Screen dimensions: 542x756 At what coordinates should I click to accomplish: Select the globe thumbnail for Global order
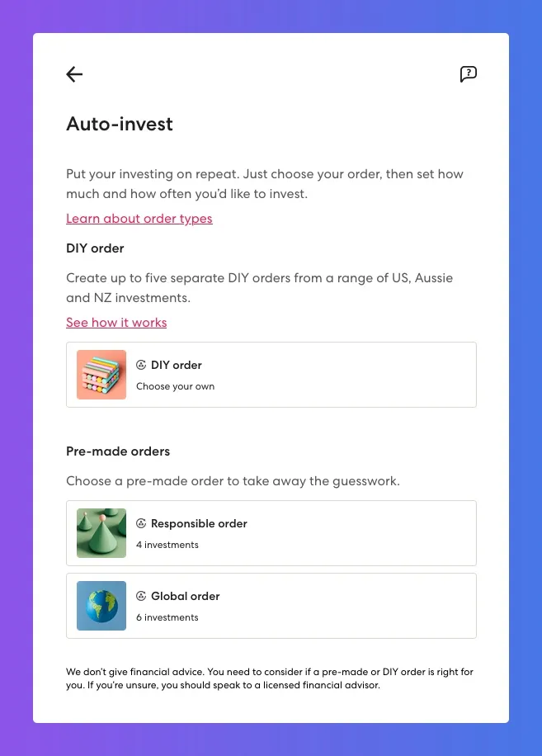point(101,606)
